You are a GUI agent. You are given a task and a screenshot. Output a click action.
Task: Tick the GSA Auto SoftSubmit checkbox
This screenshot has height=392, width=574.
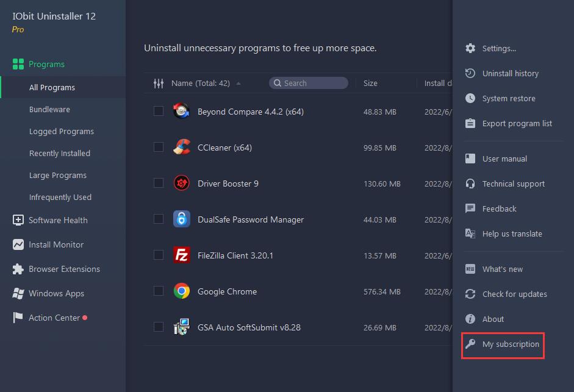pos(159,327)
